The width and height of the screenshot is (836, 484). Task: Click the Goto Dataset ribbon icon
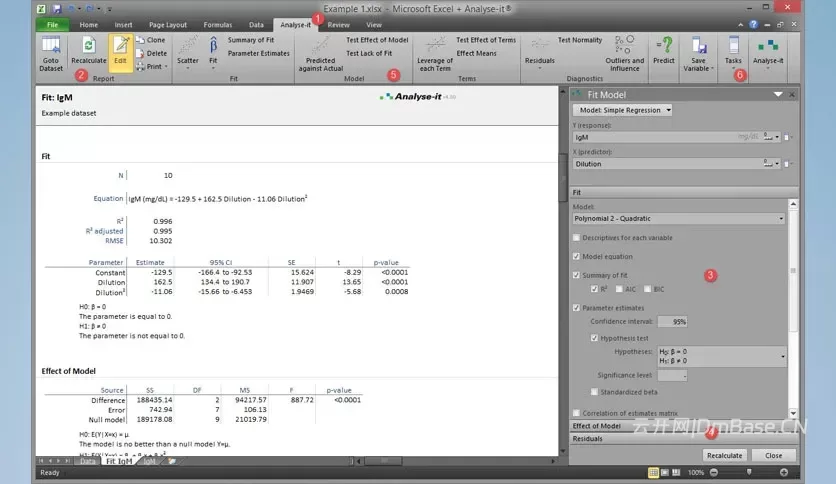tap(51, 53)
